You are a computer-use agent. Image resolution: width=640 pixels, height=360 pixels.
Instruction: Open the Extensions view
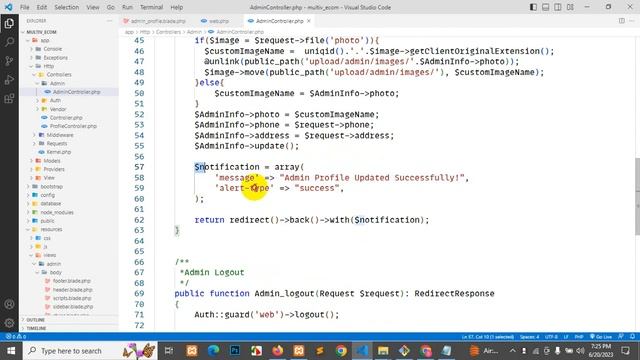9,98
